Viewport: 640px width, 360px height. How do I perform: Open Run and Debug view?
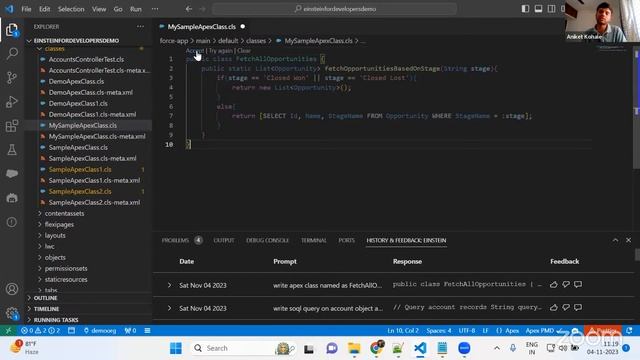click(12, 102)
